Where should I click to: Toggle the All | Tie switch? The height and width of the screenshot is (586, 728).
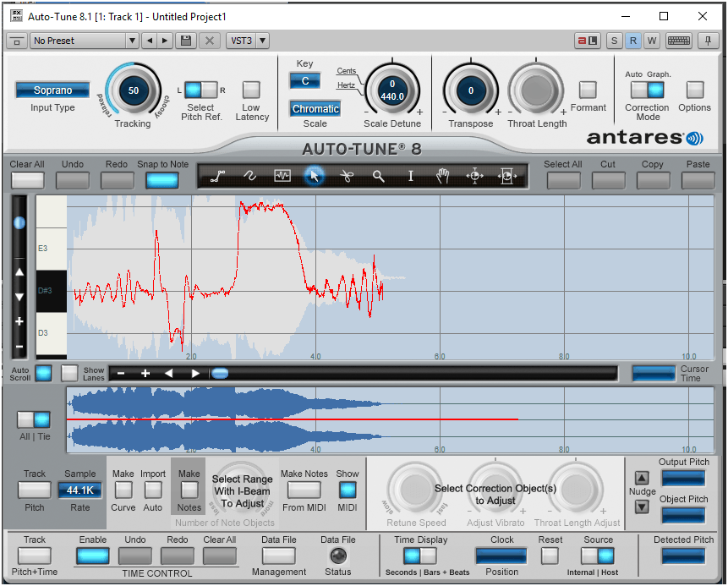click(x=34, y=419)
